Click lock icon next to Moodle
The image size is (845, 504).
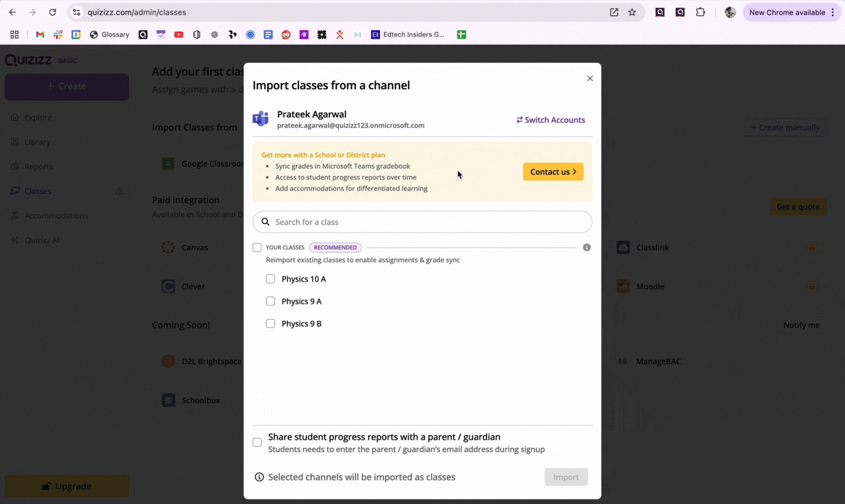[812, 287]
